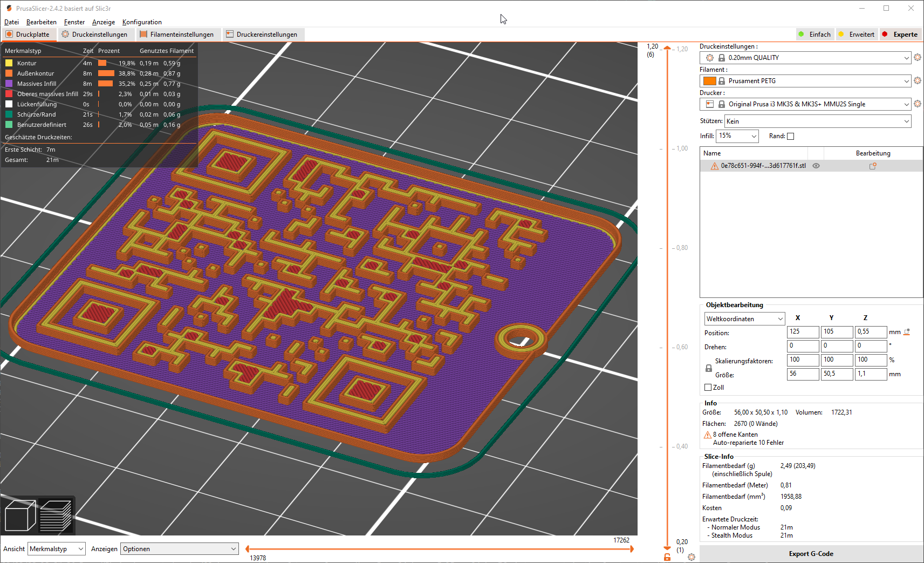
Task: Open the Infill percentage dropdown
Action: click(x=737, y=136)
